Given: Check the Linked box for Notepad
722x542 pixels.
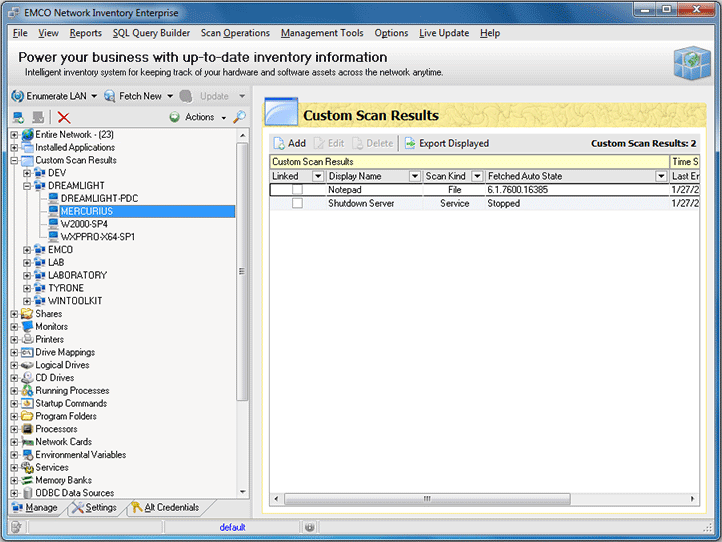Looking at the screenshot, I should pos(297,190).
